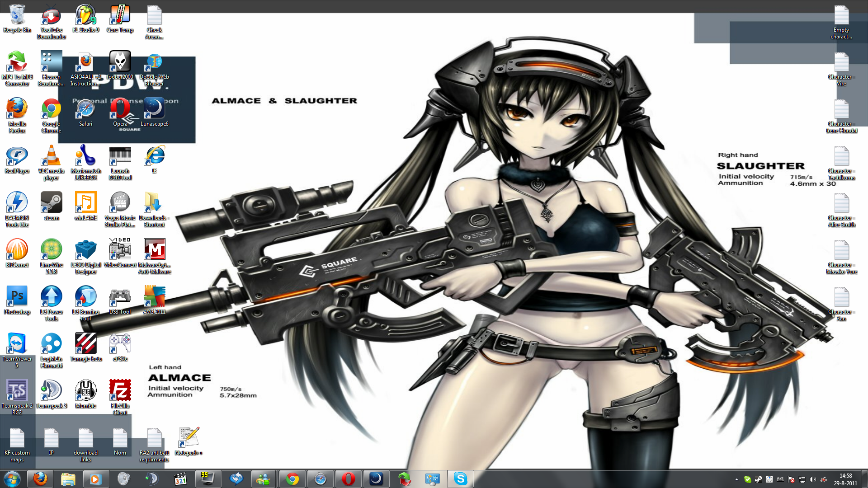Open FL Studio 9 shortcut

[86, 19]
